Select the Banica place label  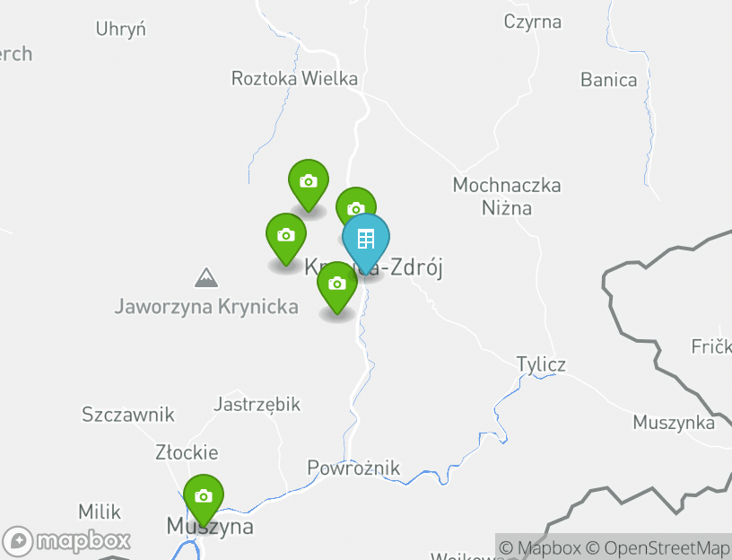tap(609, 80)
